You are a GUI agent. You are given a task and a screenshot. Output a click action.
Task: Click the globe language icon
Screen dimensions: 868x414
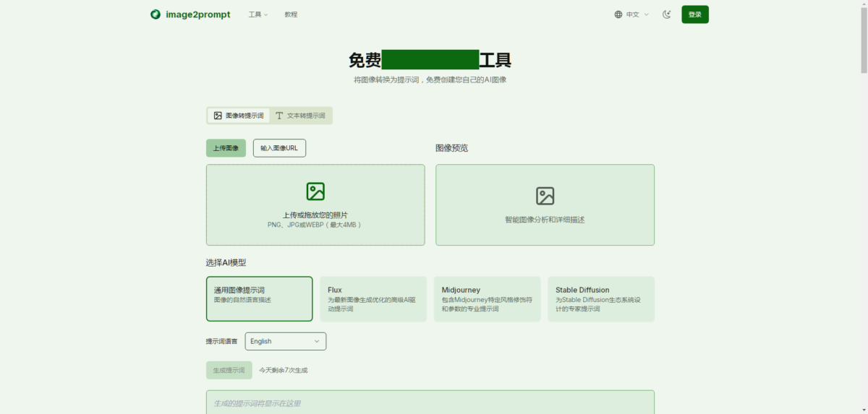pos(618,14)
